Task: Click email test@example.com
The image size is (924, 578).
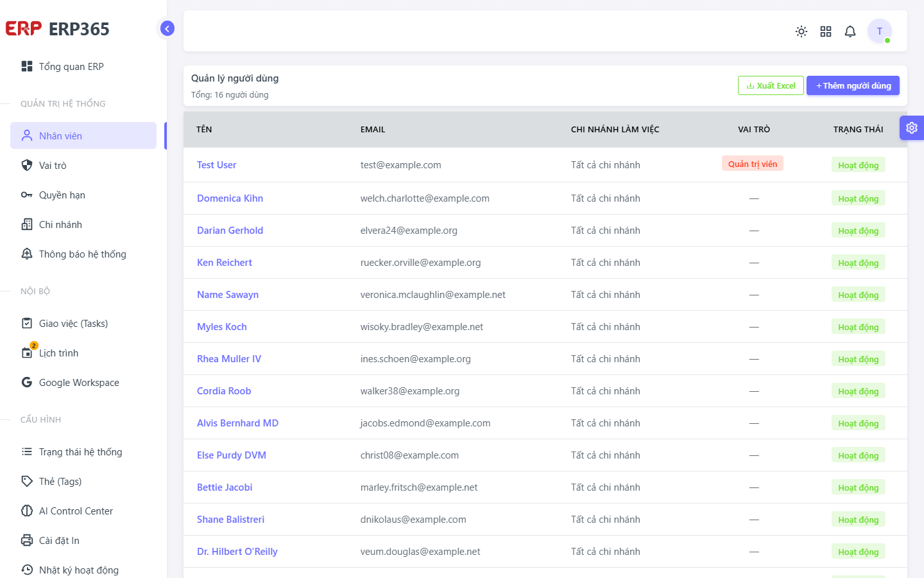Action: click(x=400, y=165)
